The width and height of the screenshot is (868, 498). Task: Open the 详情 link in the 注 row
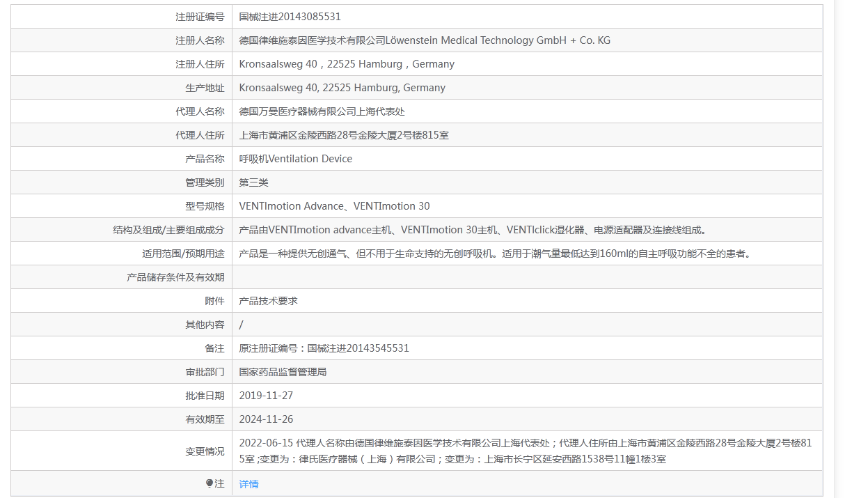point(248,484)
